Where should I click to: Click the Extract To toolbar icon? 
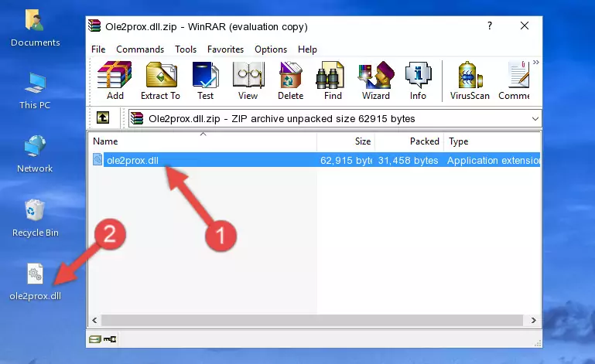pos(160,81)
